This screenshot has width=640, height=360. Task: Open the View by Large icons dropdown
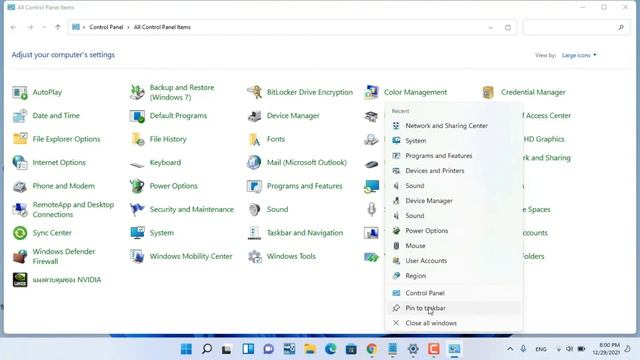coord(579,55)
